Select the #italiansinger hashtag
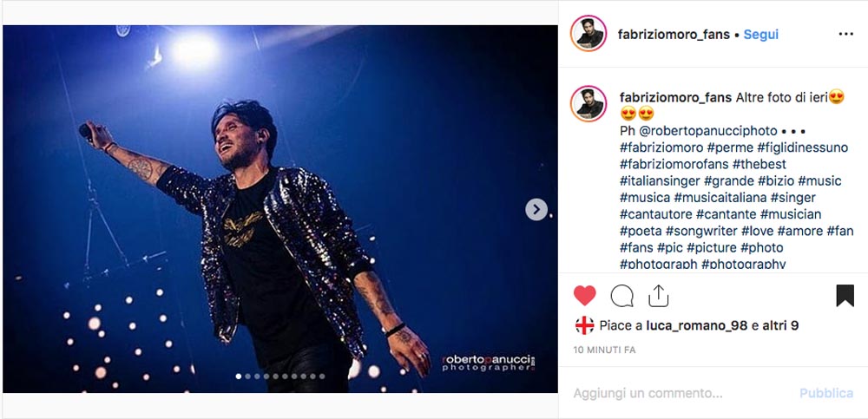The height and width of the screenshot is (419, 868). click(x=660, y=181)
